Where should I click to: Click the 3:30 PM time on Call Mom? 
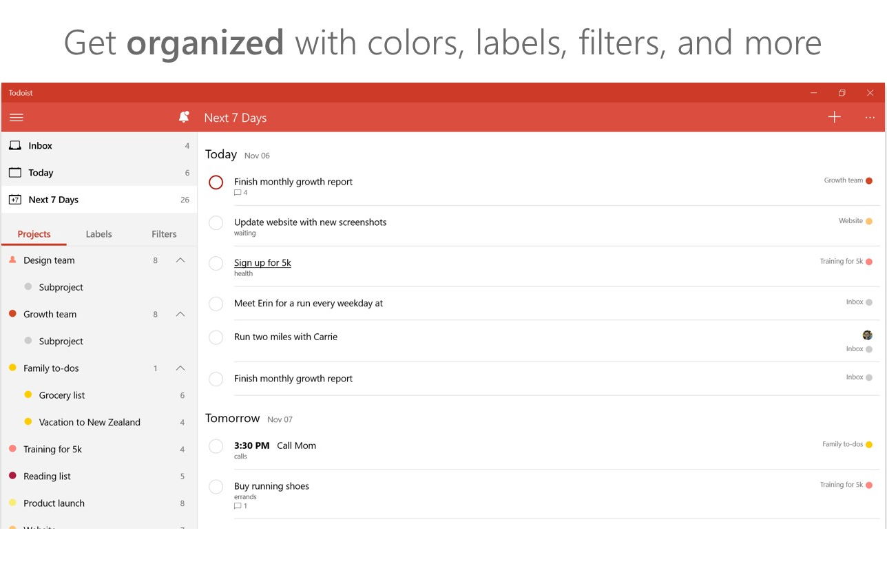(251, 445)
